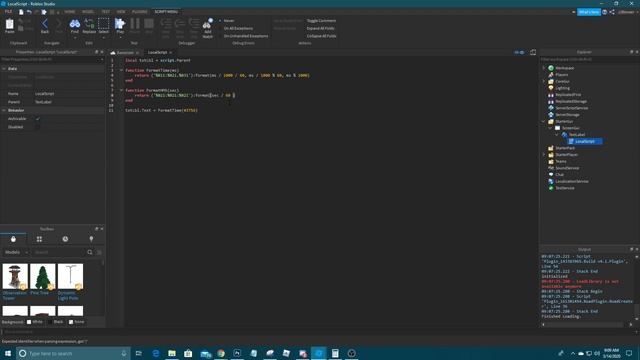Image resolution: width=640 pixels, height=360 pixels.
Task: Open Calculator from the taskbar
Action: point(335,353)
